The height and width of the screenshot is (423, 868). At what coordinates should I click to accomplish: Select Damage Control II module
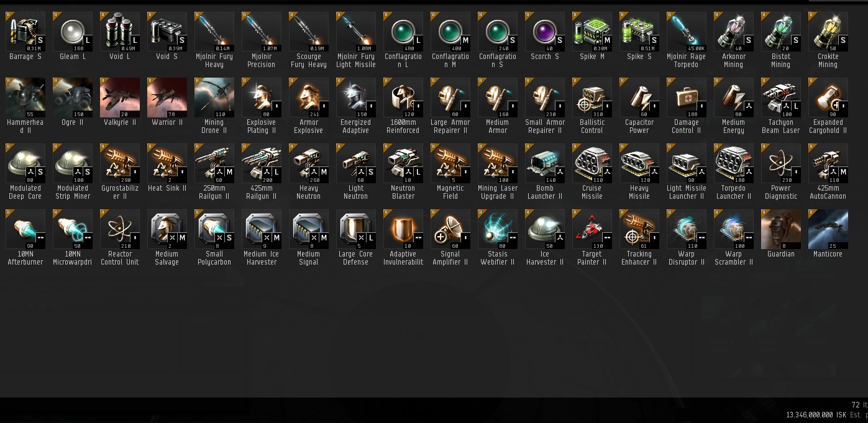pyautogui.click(x=687, y=98)
